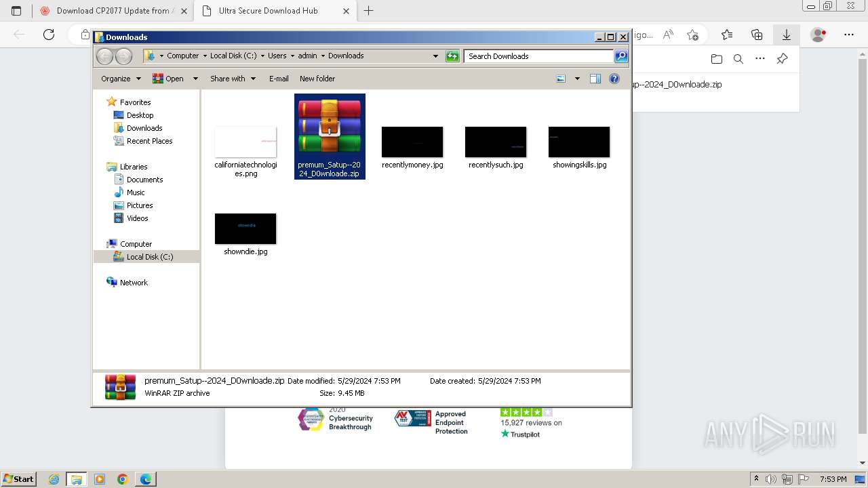Open Windows Media Player from taskbar

100,479
